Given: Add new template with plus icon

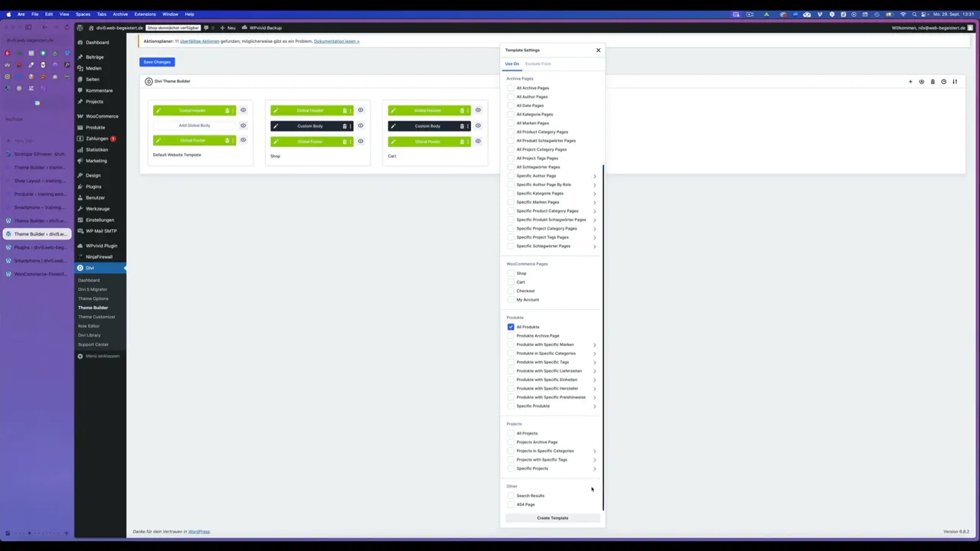Looking at the screenshot, I should [910, 82].
